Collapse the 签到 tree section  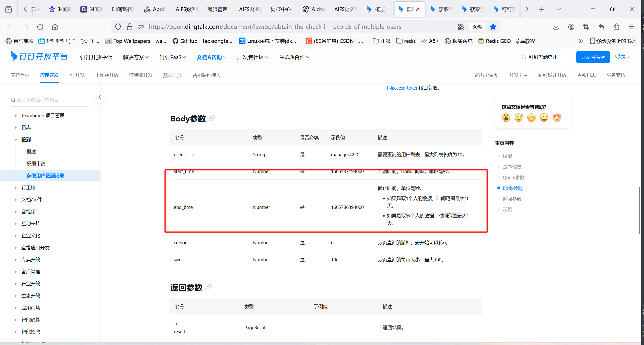click(x=16, y=140)
